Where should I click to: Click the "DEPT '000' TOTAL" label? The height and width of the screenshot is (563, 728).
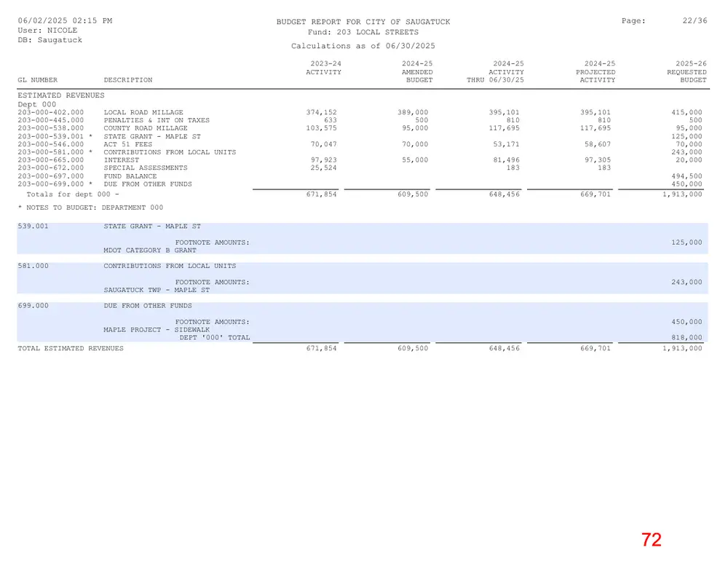(x=215, y=338)
